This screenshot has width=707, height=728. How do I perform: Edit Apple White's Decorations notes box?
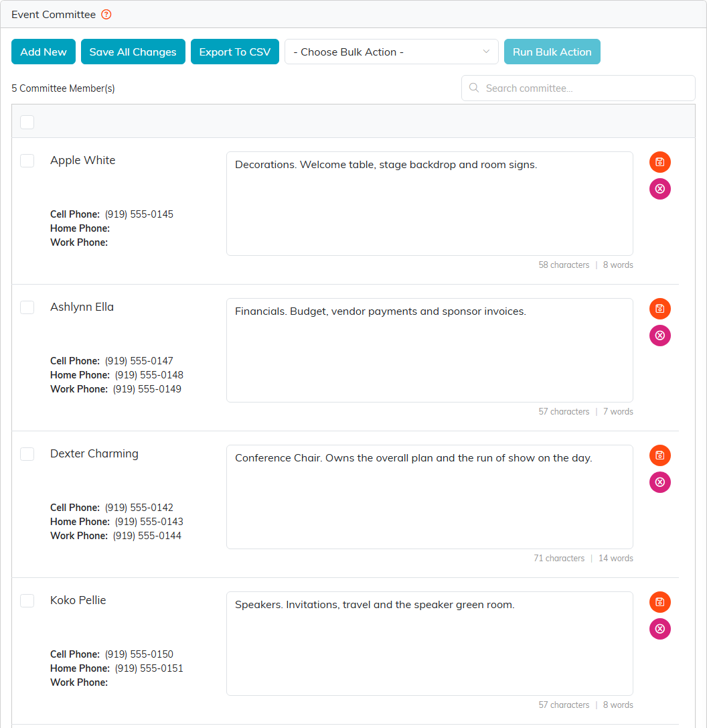click(x=430, y=204)
